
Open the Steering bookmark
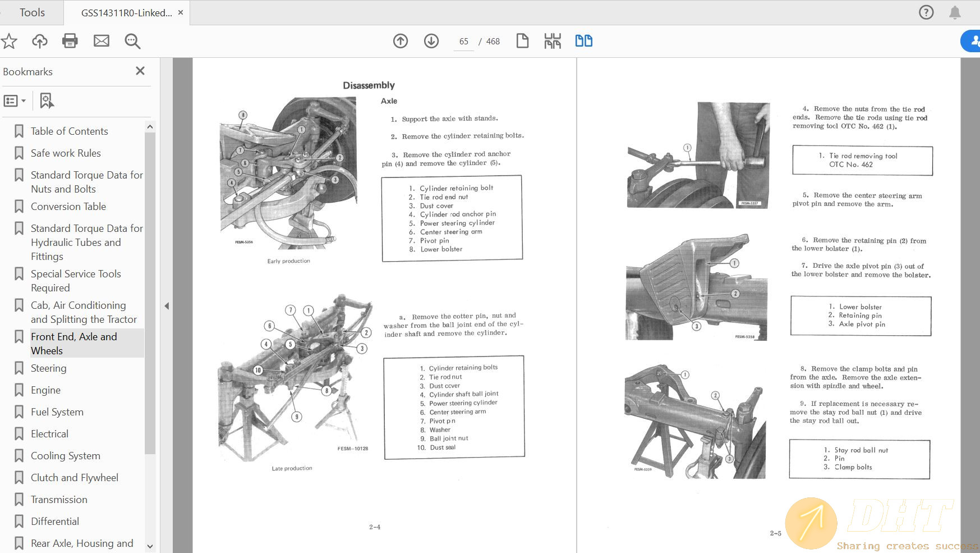(x=48, y=368)
